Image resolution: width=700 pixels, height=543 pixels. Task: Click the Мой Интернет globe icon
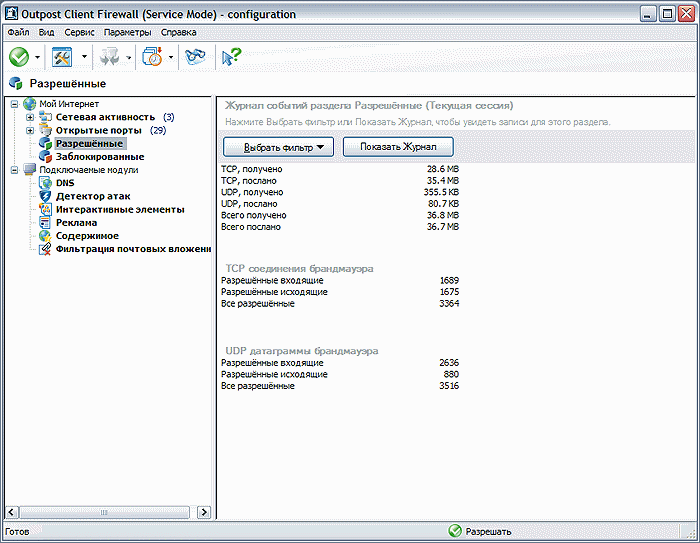(29, 104)
